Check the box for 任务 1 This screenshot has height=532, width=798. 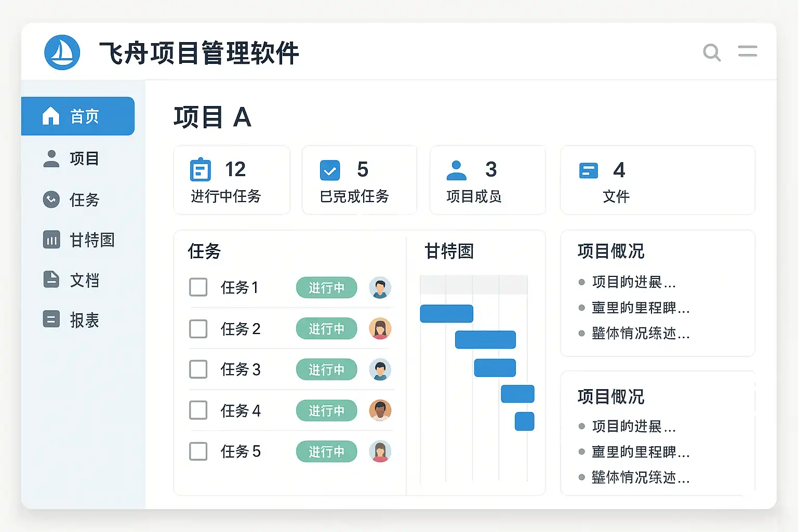(x=198, y=287)
